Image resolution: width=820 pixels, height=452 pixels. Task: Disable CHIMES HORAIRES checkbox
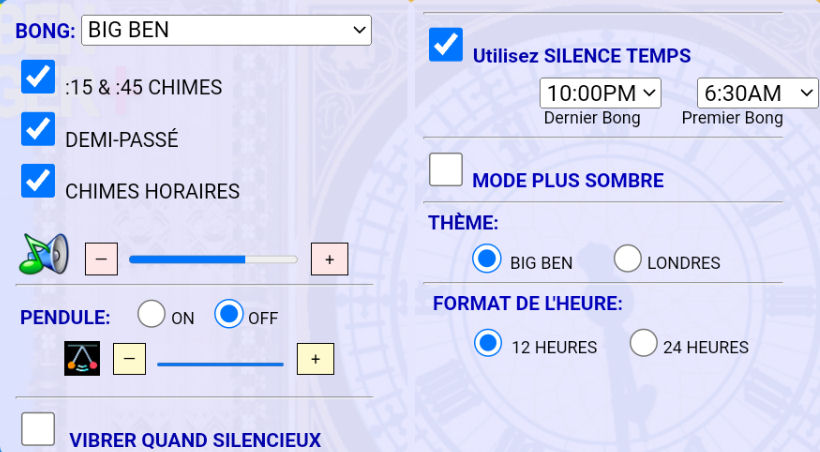[x=38, y=180]
